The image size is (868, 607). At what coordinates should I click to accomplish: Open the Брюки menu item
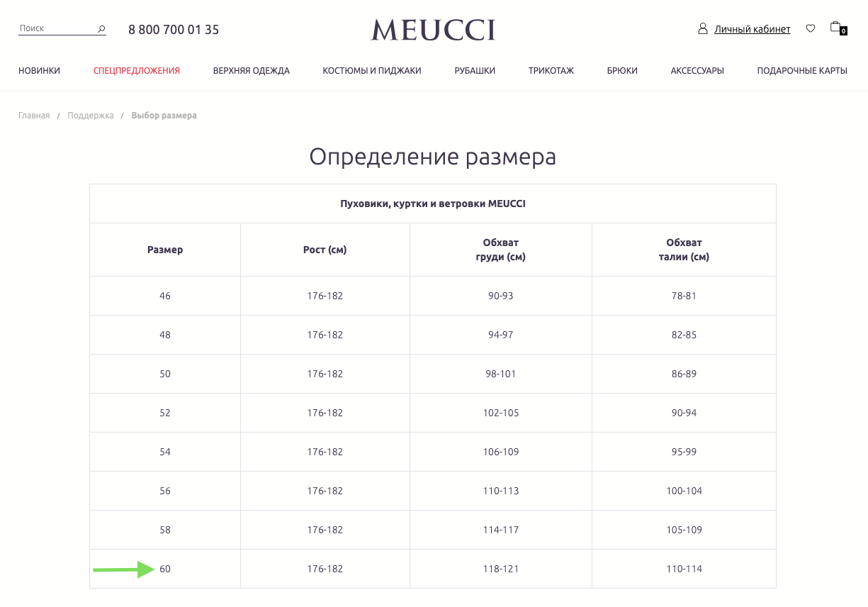622,71
